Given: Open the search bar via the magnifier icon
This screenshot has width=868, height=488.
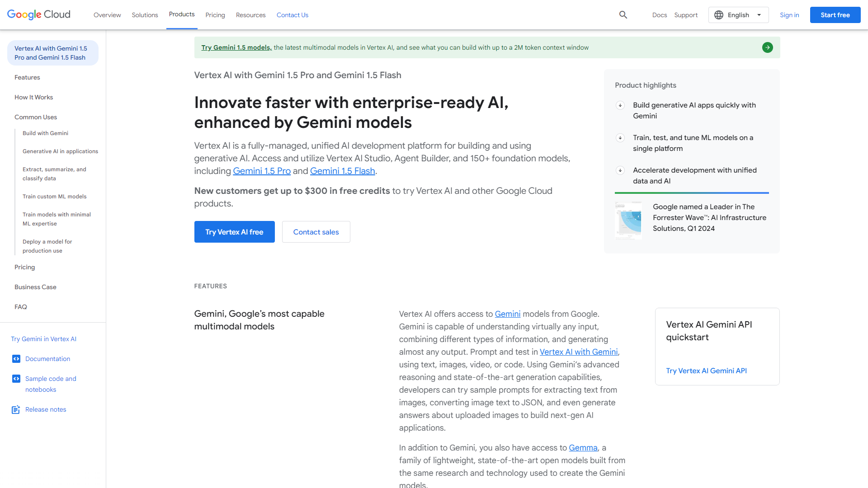Looking at the screenshot, I should 623,14.
